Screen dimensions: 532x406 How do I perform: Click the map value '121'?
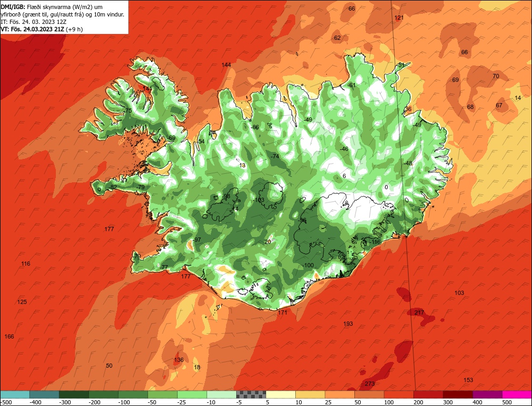pyautogui.click(x=399, y=18)
